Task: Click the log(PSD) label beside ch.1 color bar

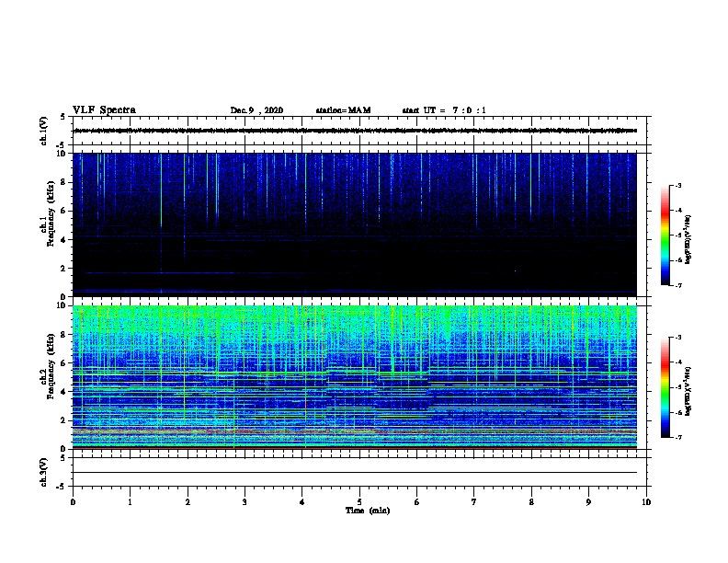Action: 688,239
